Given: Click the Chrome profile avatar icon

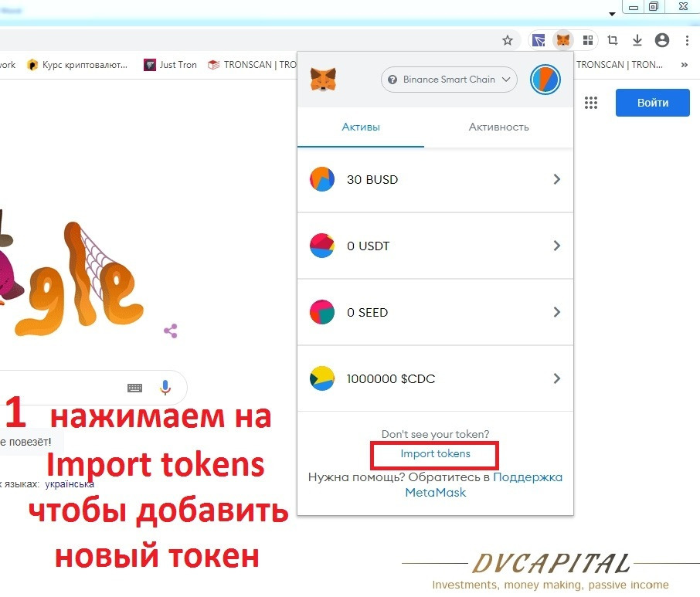Looking at the screenshot, I should coord(661,40).
